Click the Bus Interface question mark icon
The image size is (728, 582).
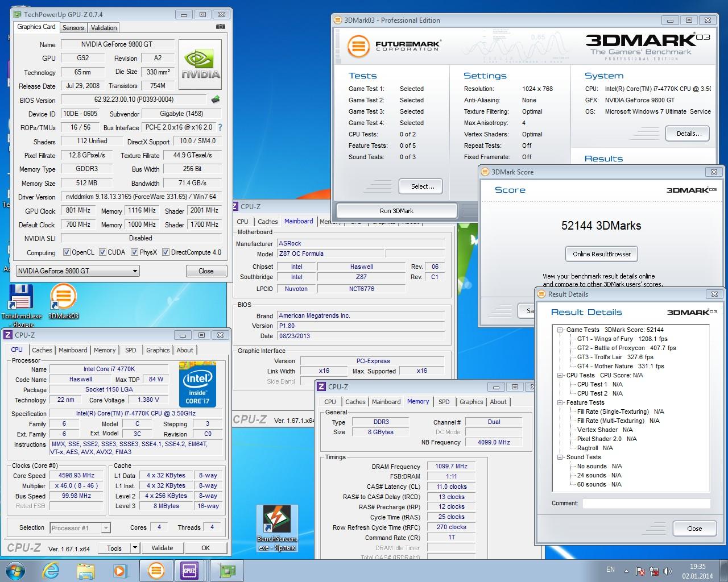tap(220, 127)
